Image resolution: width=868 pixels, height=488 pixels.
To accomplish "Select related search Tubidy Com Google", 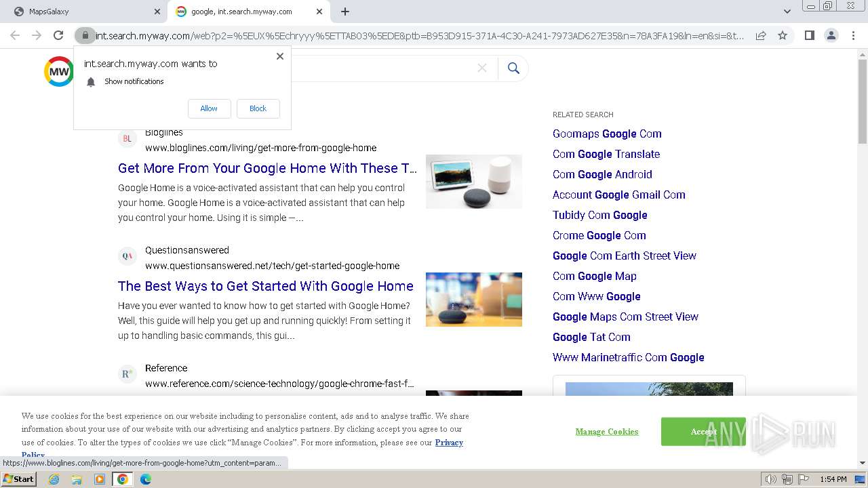I will coord(600,215).
